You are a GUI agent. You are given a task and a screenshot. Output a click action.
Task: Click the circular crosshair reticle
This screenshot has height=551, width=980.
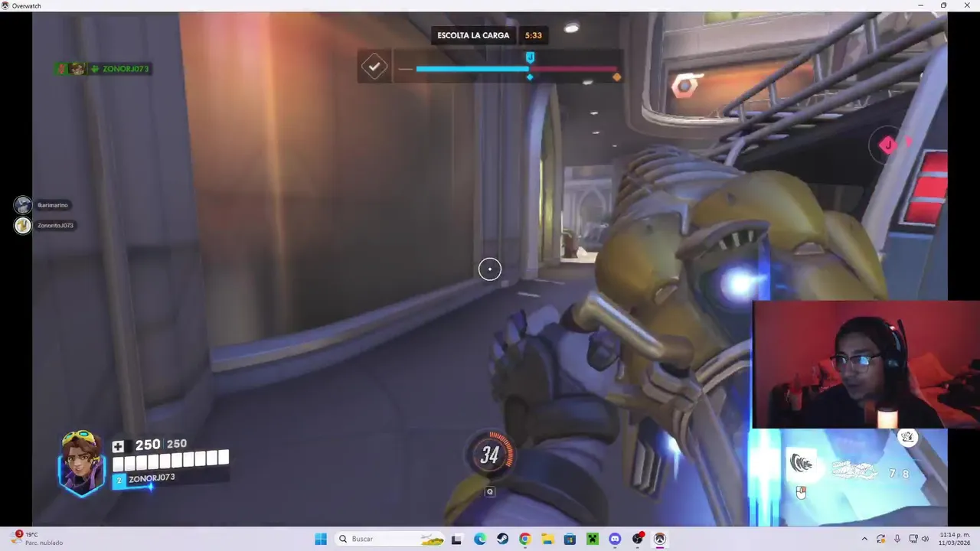(490, 269)
